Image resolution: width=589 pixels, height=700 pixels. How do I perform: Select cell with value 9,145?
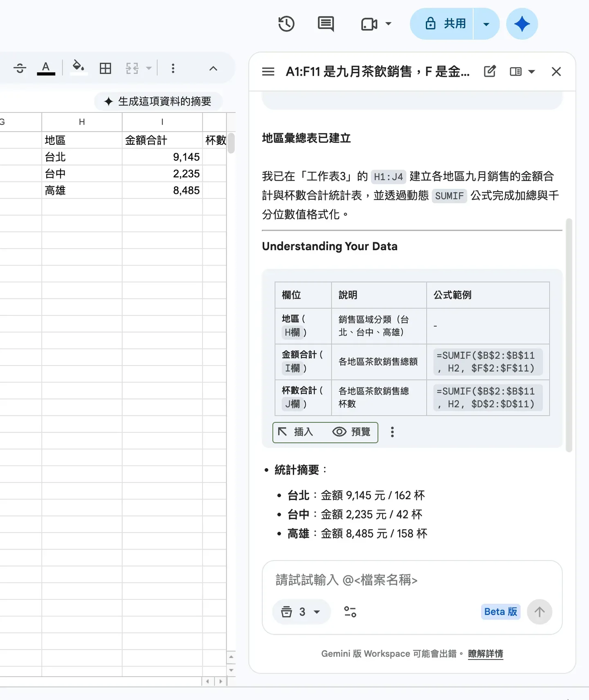tap(162, 157)
